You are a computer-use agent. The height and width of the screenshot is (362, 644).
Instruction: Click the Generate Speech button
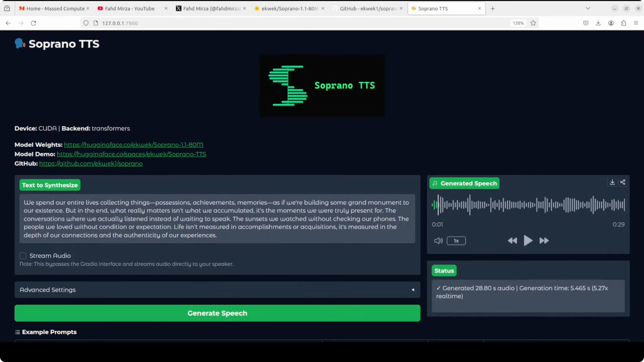[x=217, y=313]
